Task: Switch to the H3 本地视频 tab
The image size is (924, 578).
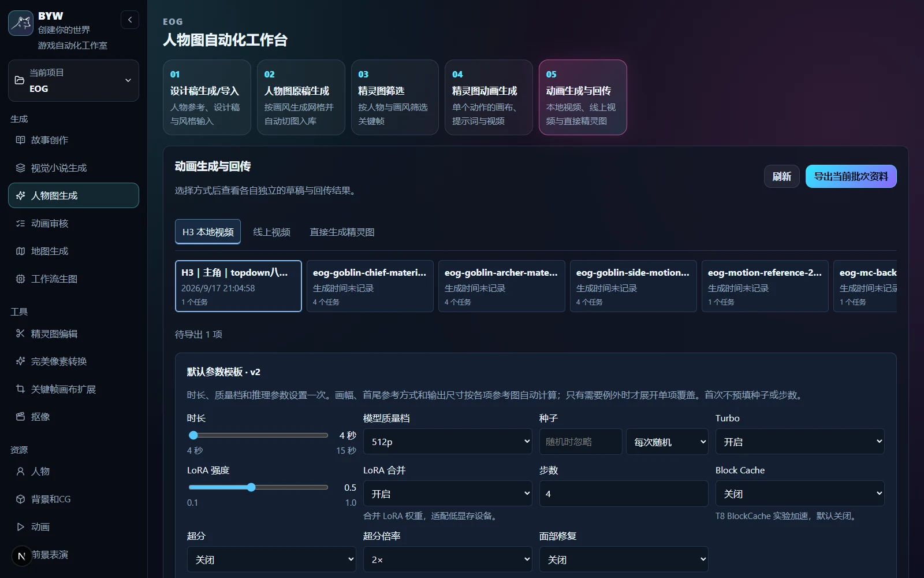Action: [208, 232]
